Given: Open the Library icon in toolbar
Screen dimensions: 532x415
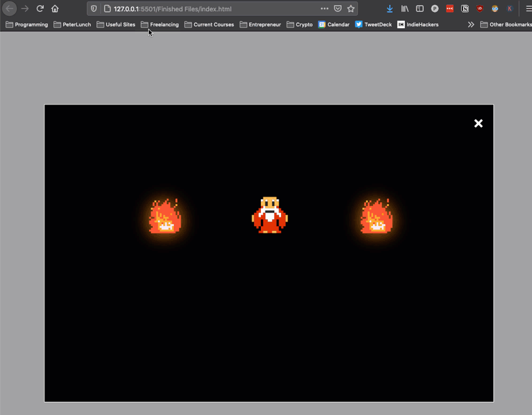Looking at the screenshot, I should click(x=405, y=9).
